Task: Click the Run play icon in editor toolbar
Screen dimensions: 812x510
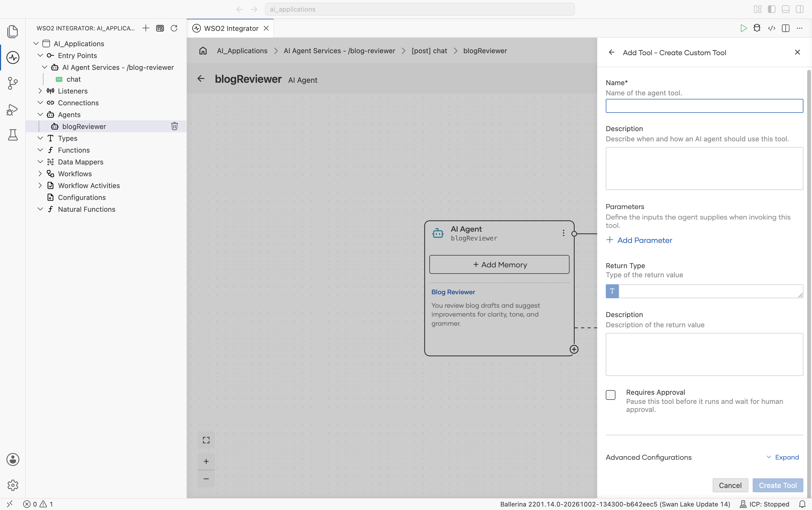Action: [743, 28]
